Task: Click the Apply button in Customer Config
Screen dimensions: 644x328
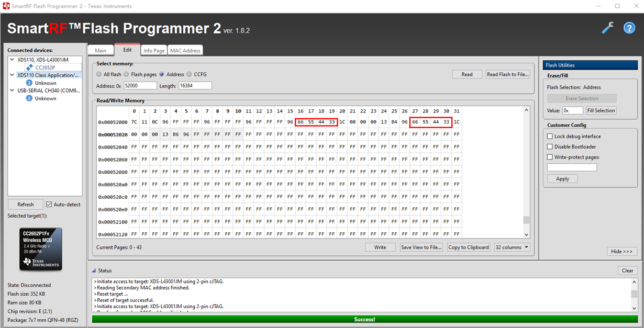Action: [x=562, y=178]
